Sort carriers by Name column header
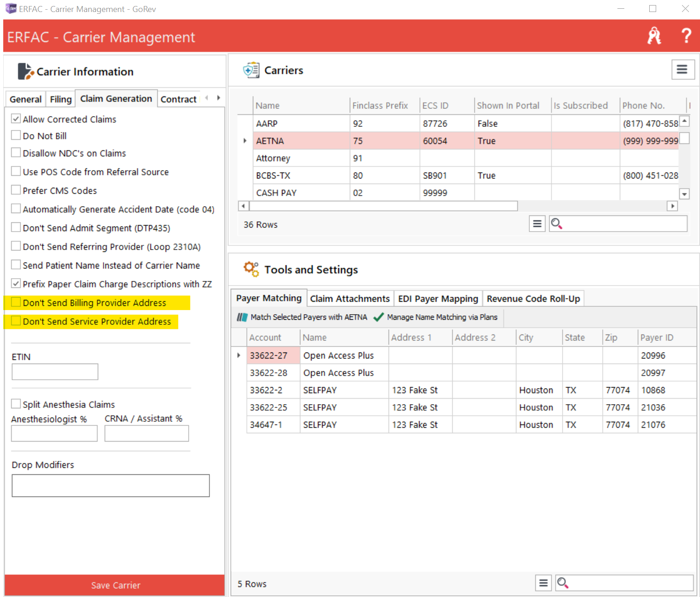The height and width of the screenshot is (597, 700). coord(301,105)
